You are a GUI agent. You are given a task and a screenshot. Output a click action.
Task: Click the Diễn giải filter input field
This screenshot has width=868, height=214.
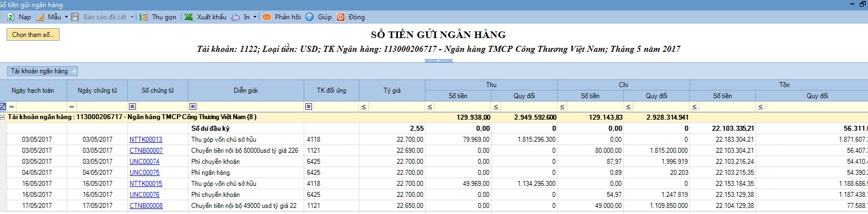tap(250, 106)
